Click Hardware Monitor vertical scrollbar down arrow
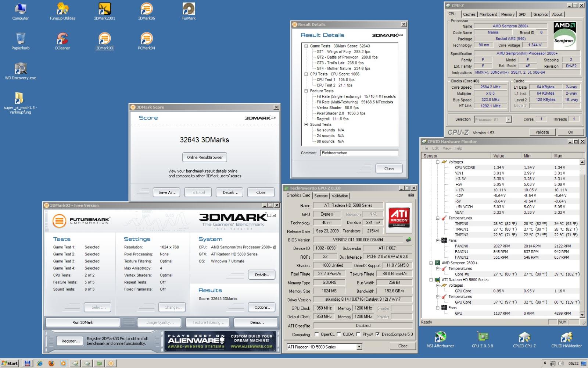 pos(582,315)
